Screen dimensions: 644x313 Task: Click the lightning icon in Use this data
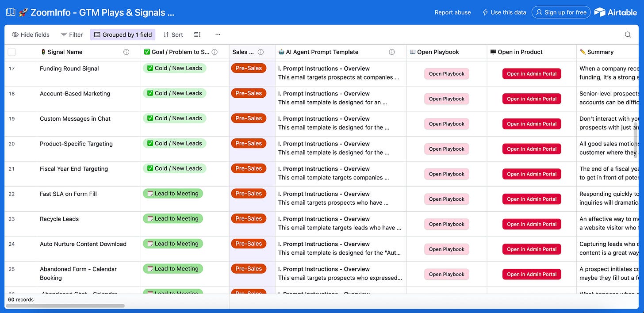pyautogui.click(x=485, y=12)
